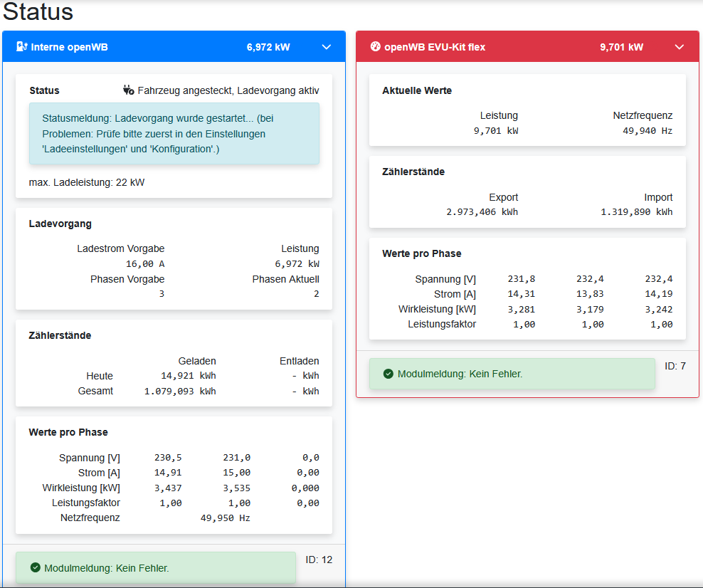Click the '15,00' current value
This screenshot has width=703, height=588.
(237, 473)
